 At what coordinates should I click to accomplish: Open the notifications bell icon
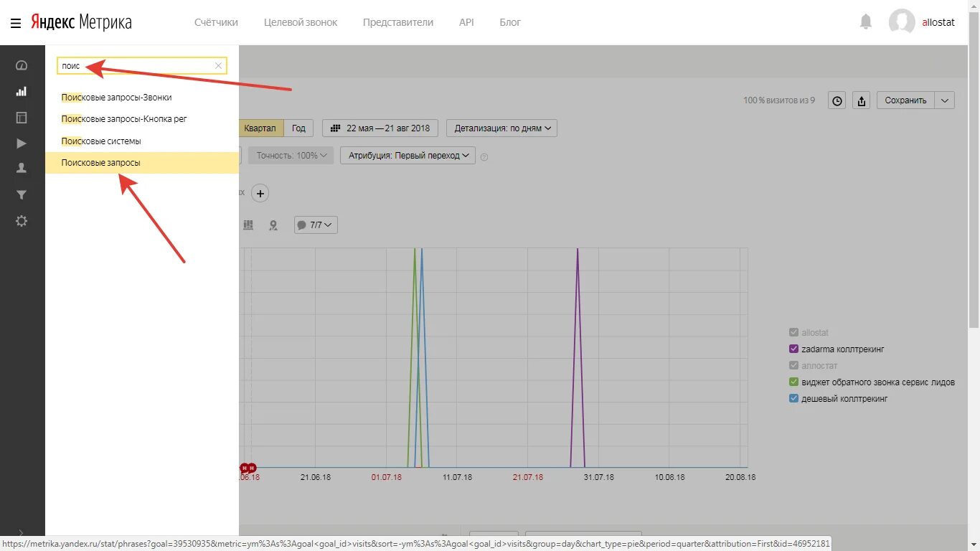point(866,22)
